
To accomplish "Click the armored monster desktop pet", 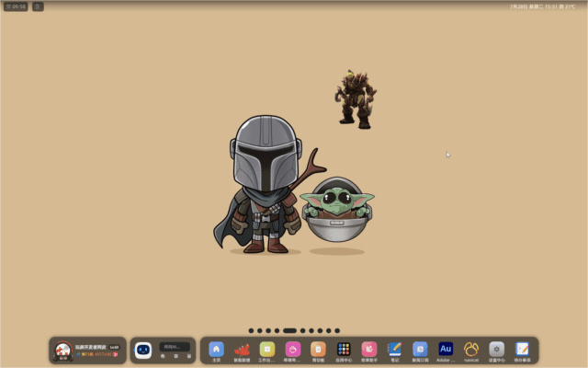I will coord(356,99).
